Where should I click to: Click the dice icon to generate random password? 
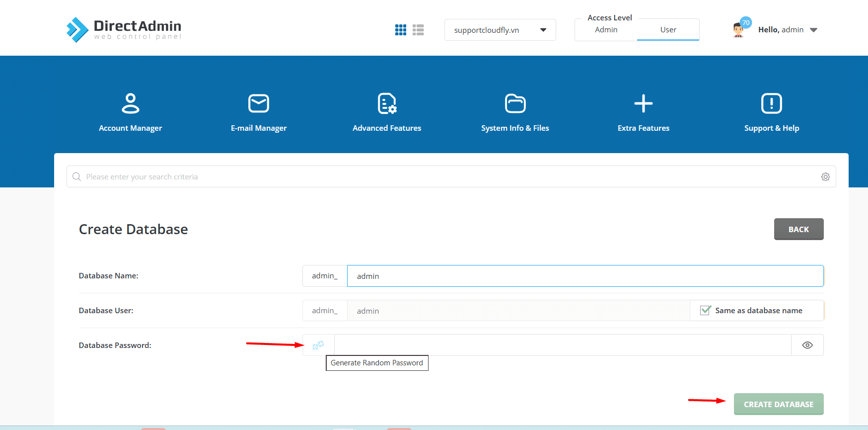(x=318, y=345)
